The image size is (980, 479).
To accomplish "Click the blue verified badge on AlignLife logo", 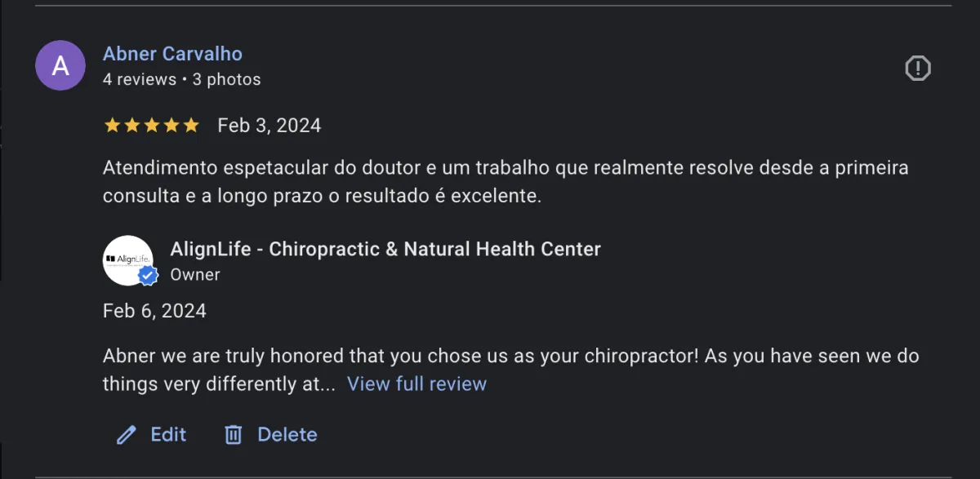I will pyautogui.click(x=148, y=276).
